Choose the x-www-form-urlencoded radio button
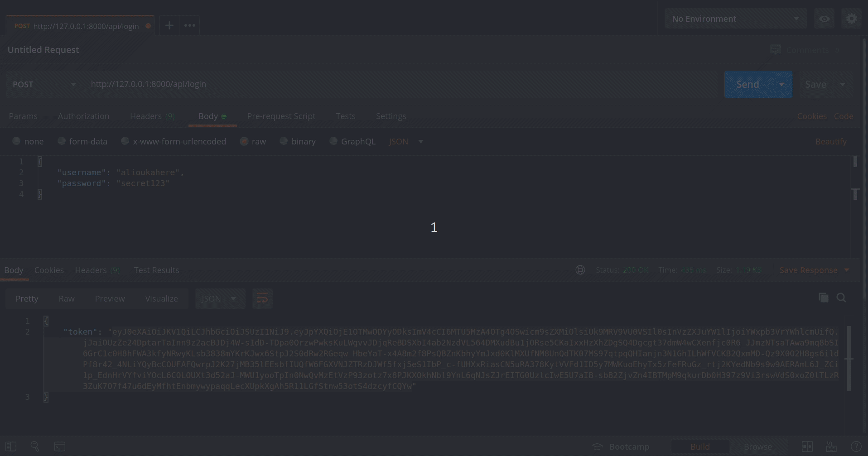The image size is (868, 456). point(125,141)
